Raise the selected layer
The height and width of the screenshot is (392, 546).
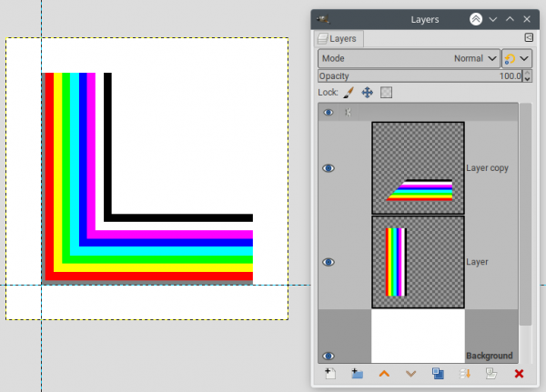pyautogui.click(x=384, y=374)
